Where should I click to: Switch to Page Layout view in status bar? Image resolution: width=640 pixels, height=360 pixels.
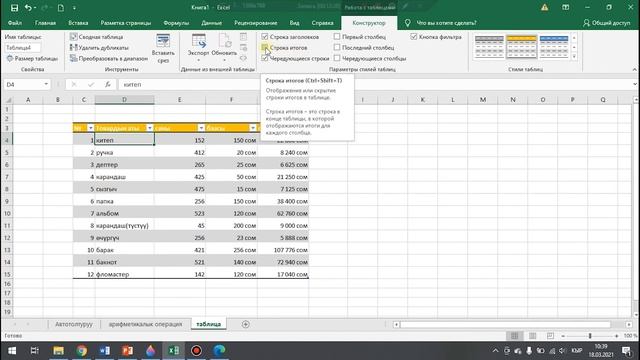[532, 336]
